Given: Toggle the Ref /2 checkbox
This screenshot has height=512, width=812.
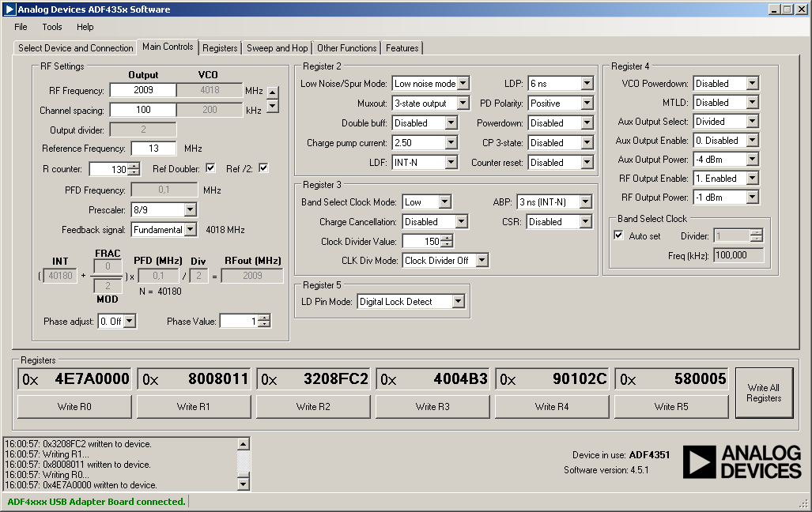Looking at the screenshot, I should (x=263, y=168).
